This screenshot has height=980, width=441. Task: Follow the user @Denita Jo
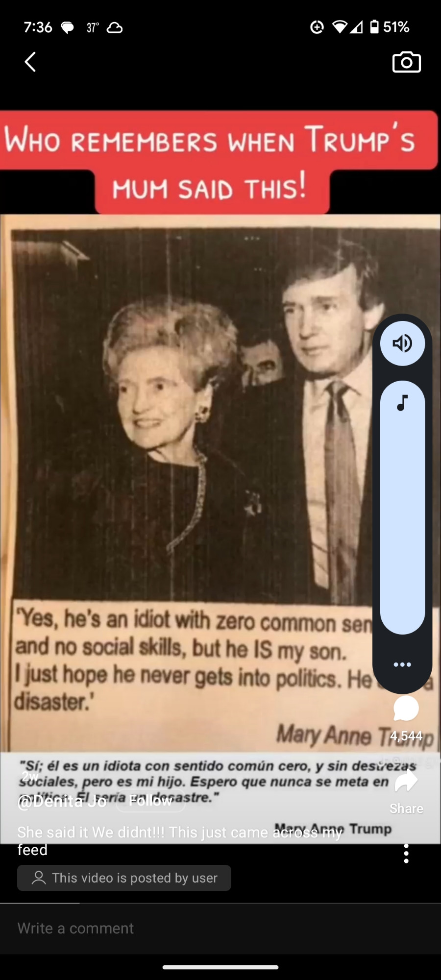pyautogui.click(x=150, y=801)
